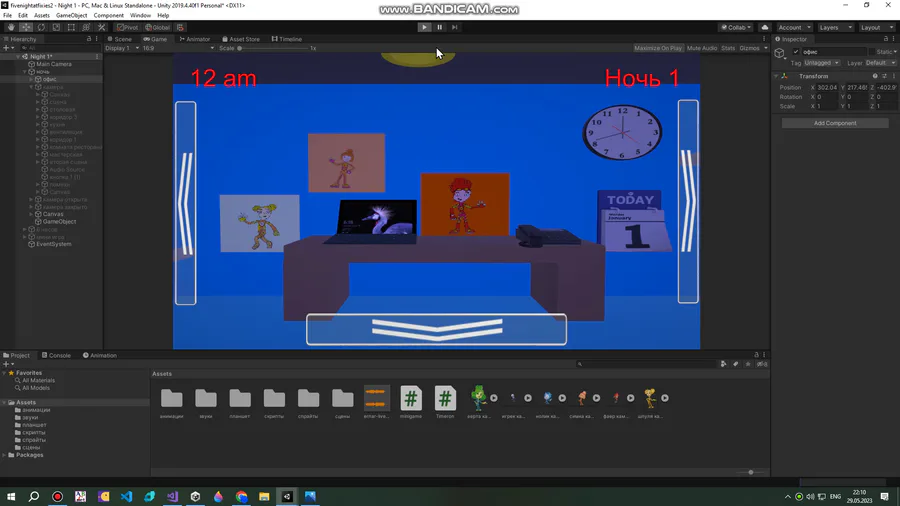
Task: Switch to the Animator tab
Action: 195,39
